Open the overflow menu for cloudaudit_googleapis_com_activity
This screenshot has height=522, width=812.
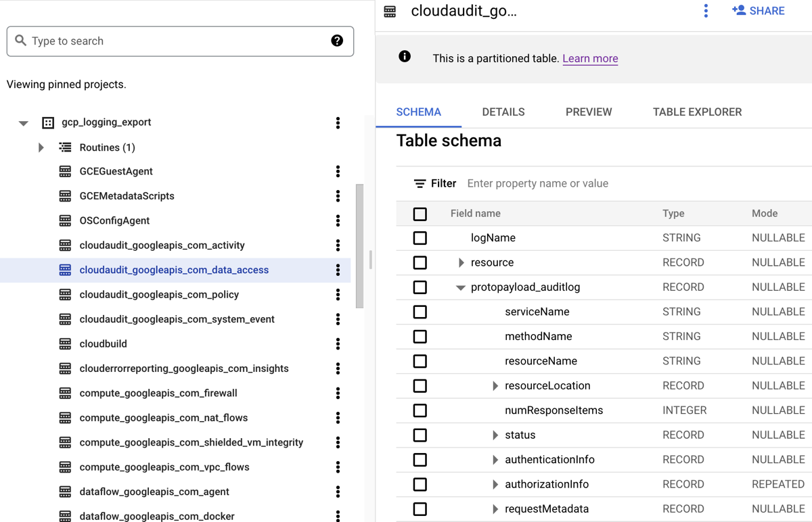[338, 245]
